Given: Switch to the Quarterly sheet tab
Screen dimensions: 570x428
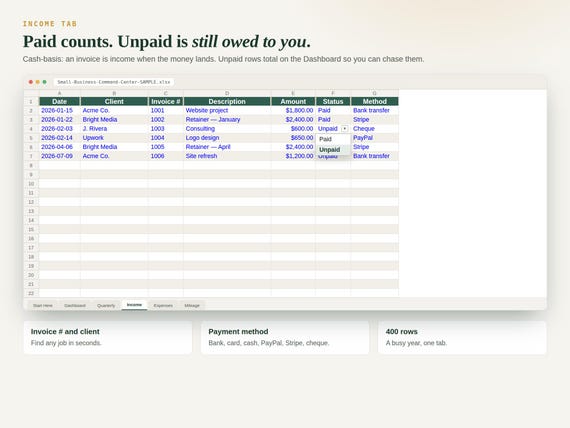Looking at the screenshot, I should coord(106,305).
